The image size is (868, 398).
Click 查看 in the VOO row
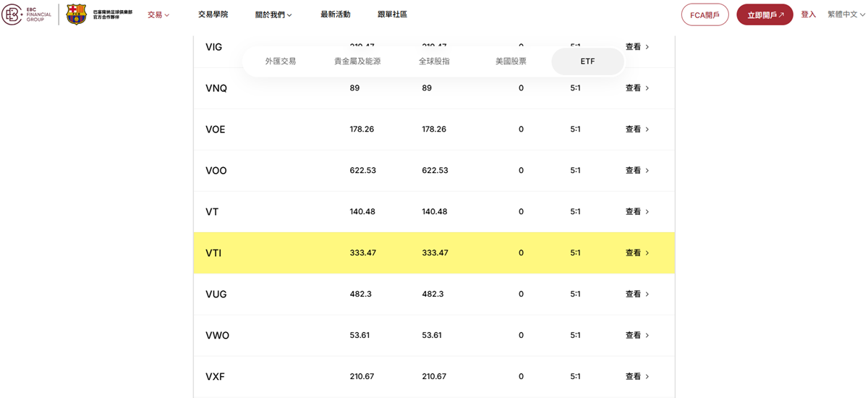click(x=637, y=170)
